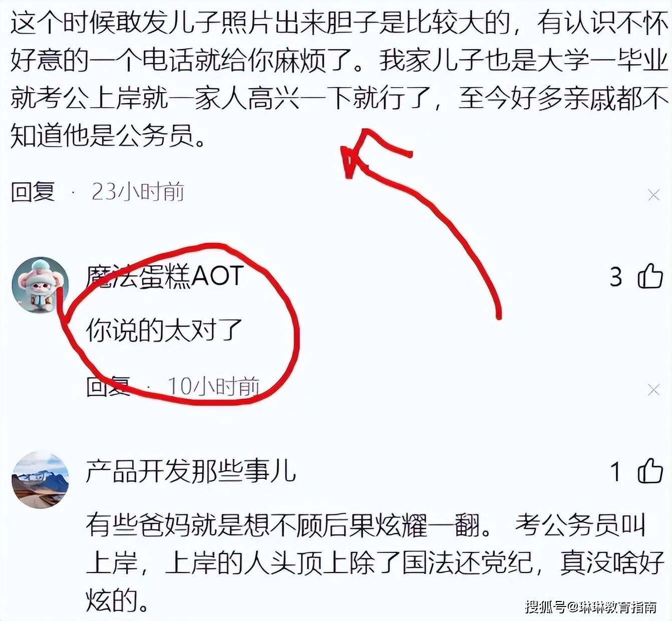Click the 回复 link under the first comment

click(x=33, y=192)
